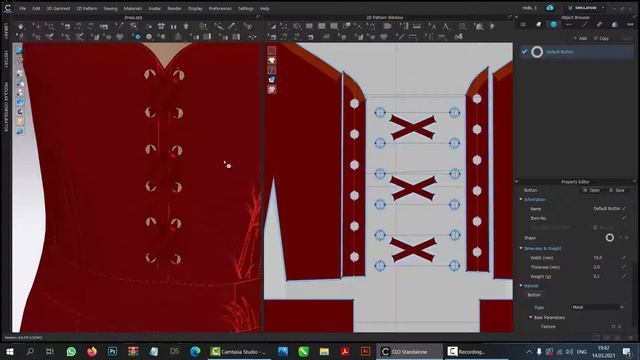Click Add in Object Browser

[580, 38]
